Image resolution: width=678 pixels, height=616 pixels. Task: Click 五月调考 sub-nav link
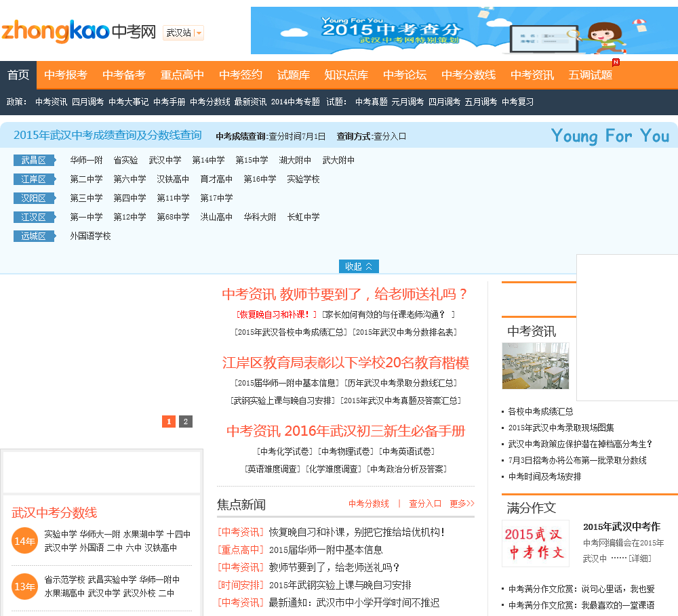[x=481, y=102]
